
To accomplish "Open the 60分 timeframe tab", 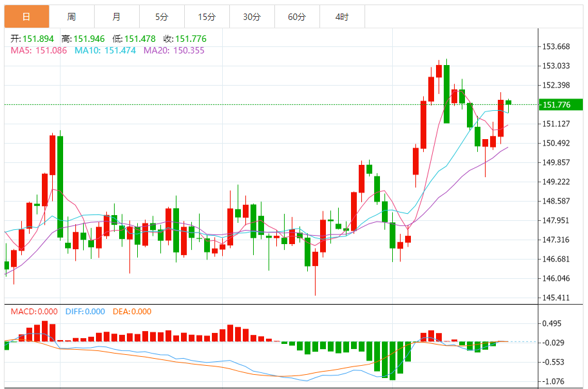I will click(x=297, y=17).
